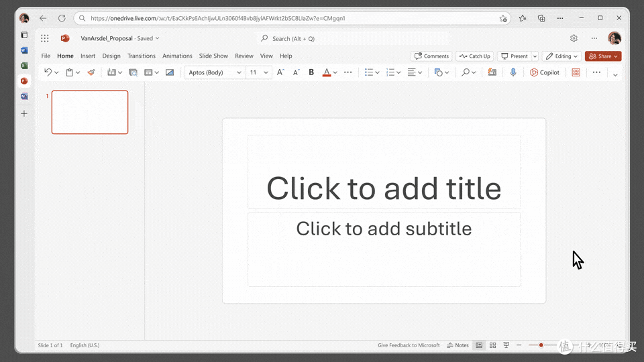Open the New Slide dropdown arrow
This screenshot has width=644, height=362.
point(120,72)
